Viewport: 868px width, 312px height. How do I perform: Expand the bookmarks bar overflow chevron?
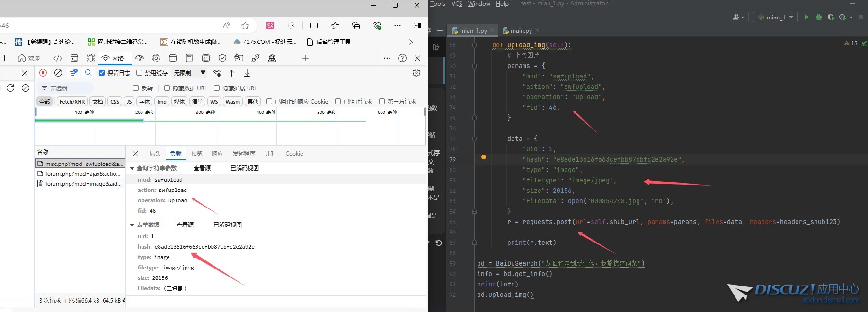coord(411,42)
